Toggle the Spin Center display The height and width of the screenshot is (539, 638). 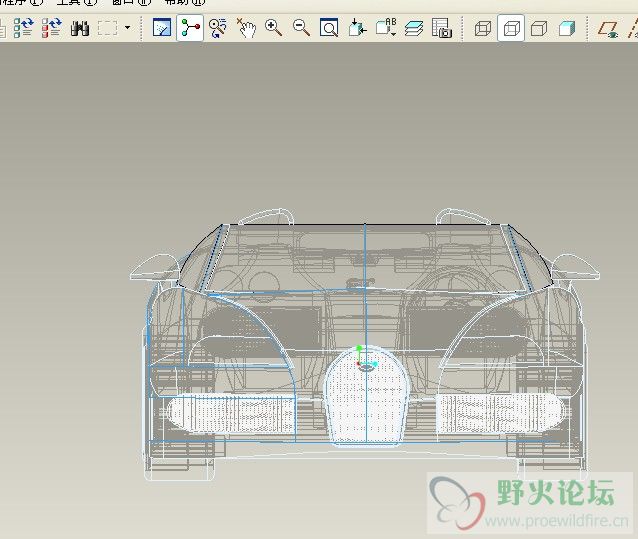(x=190, y=28)
